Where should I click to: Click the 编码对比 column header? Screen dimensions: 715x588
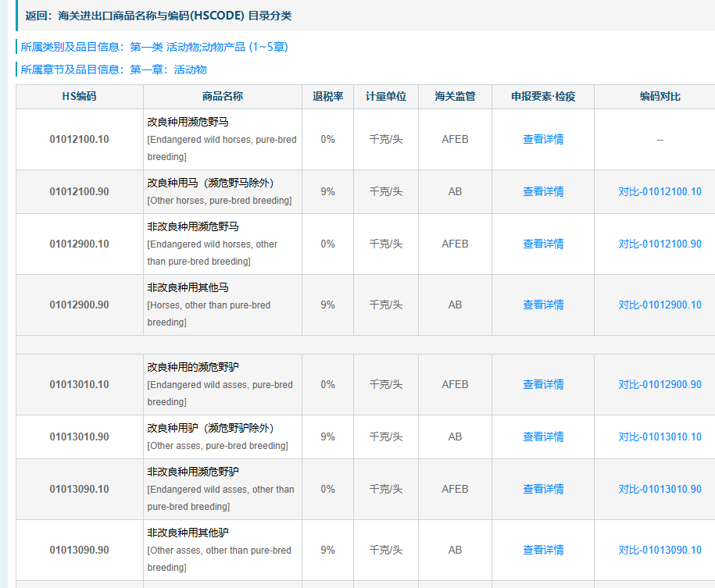tap(660, 97)
